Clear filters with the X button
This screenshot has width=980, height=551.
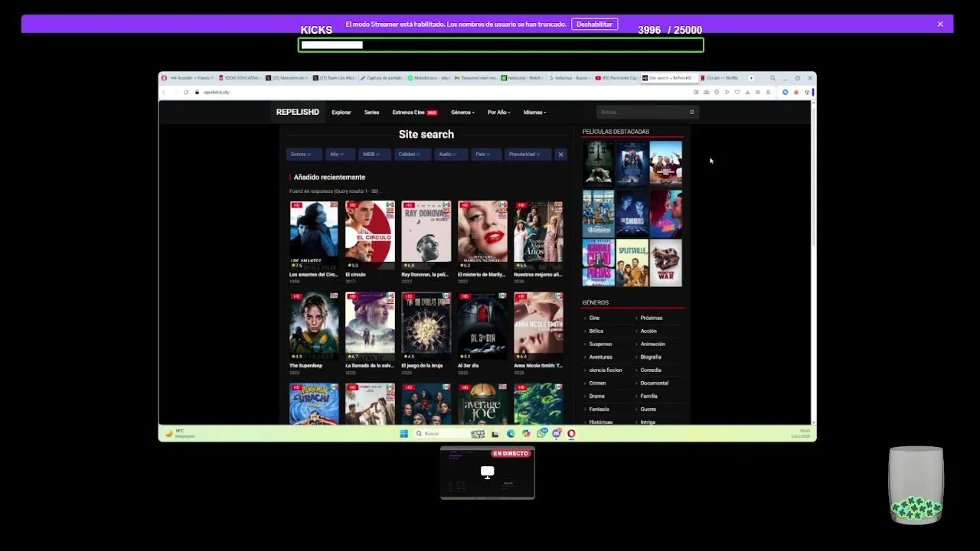[x=560, y=154]
